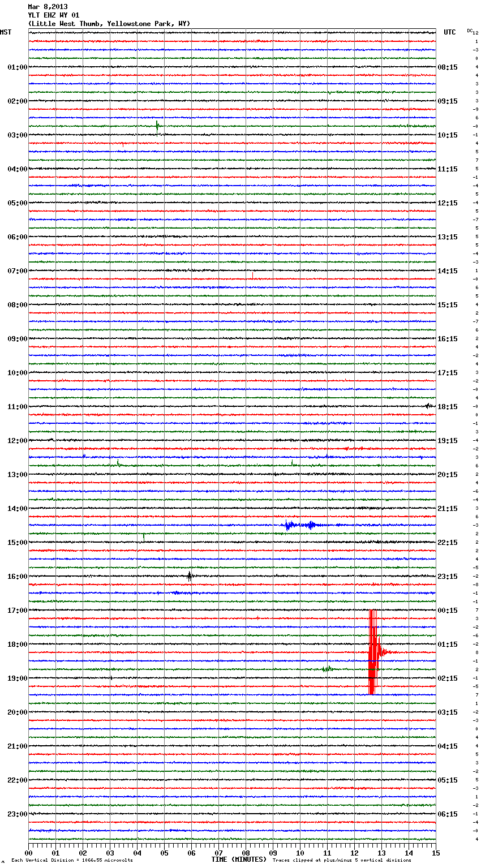The image size is (481, 868).
Task: Click the 'MST' column header
Action: 6,32
